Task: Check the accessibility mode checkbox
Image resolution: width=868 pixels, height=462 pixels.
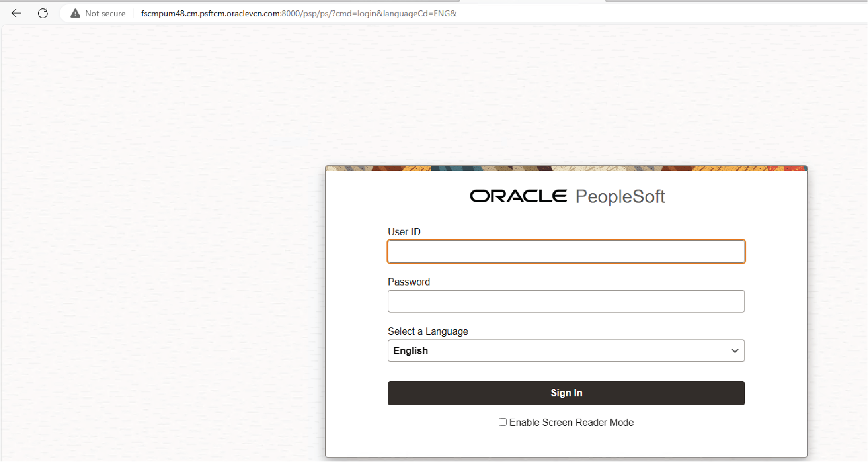Action: 503,421
